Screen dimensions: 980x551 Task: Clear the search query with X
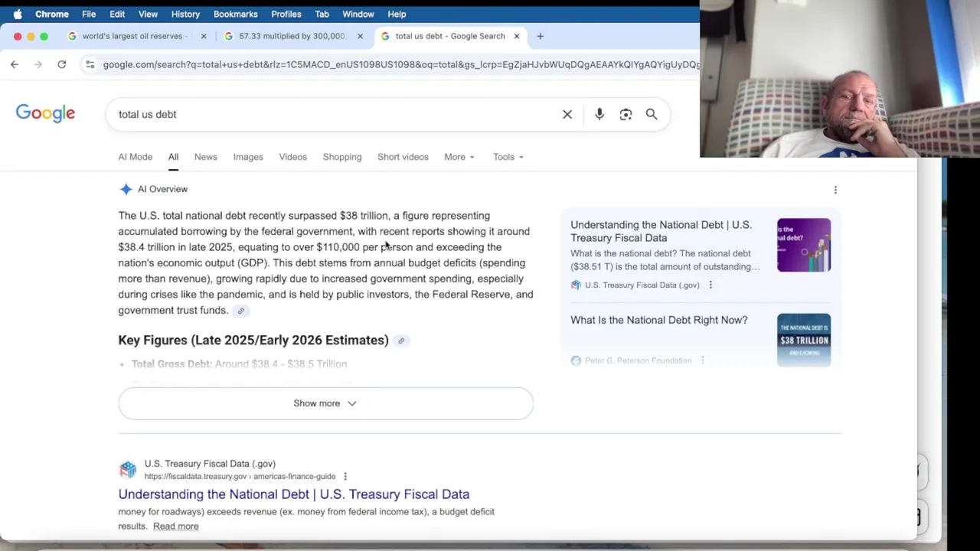pos(567,114)
